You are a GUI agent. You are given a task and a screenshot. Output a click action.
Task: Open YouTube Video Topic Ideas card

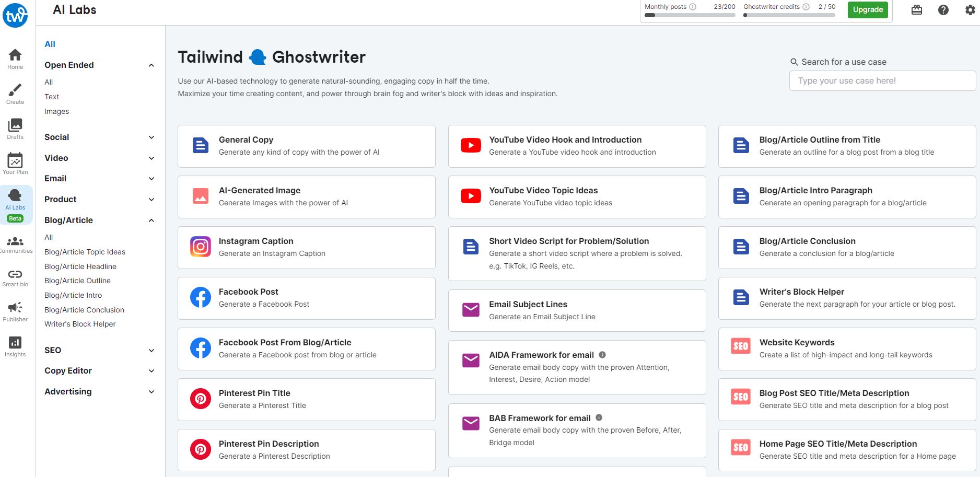click(x=577, y=197)
